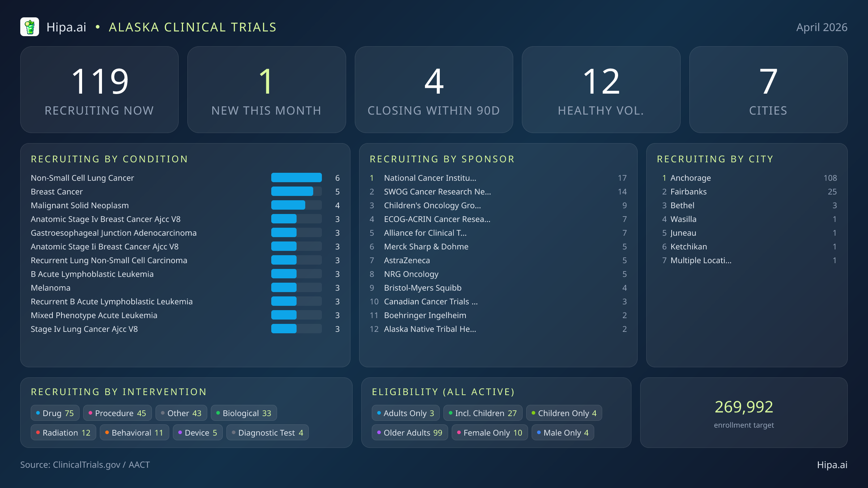This screenshot has height=488, width=868.
Task: Select Mixed Phenotype Acute Leukemia row
Action: click(185, 315)
